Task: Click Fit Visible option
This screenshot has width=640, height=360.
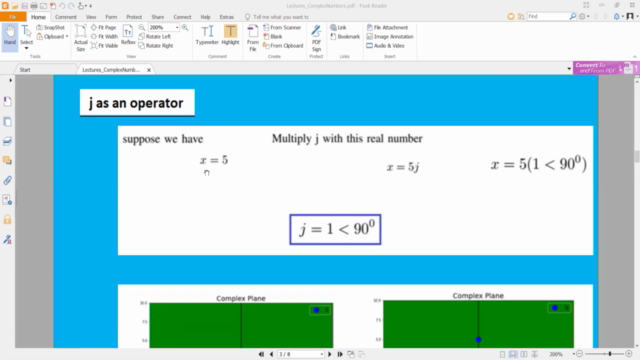Action: coord(104,46)
